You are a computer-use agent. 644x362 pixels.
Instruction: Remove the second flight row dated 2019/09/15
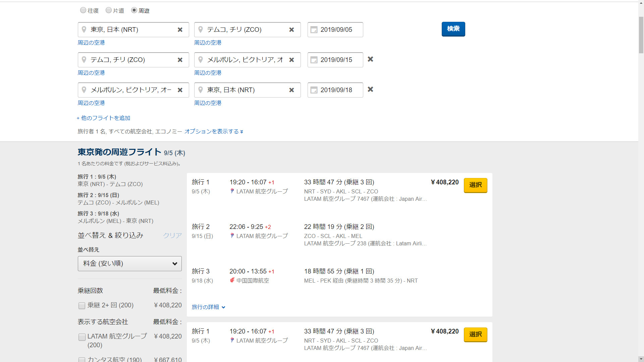[370, 59]
